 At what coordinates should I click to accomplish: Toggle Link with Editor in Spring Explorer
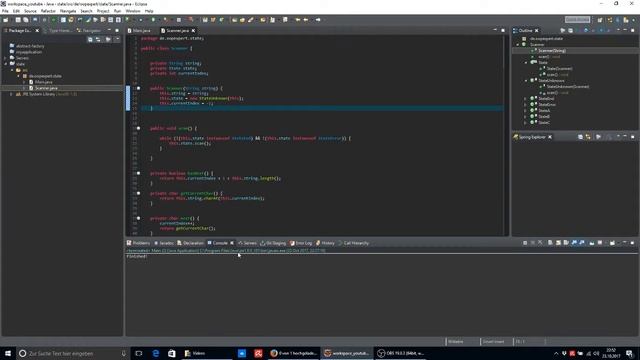coord(588,137)
